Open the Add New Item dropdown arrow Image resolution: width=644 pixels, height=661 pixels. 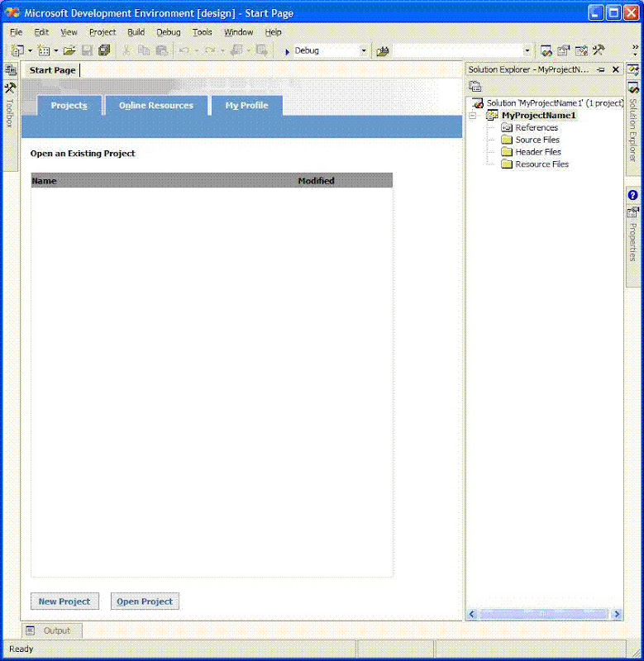pos(55,51)
